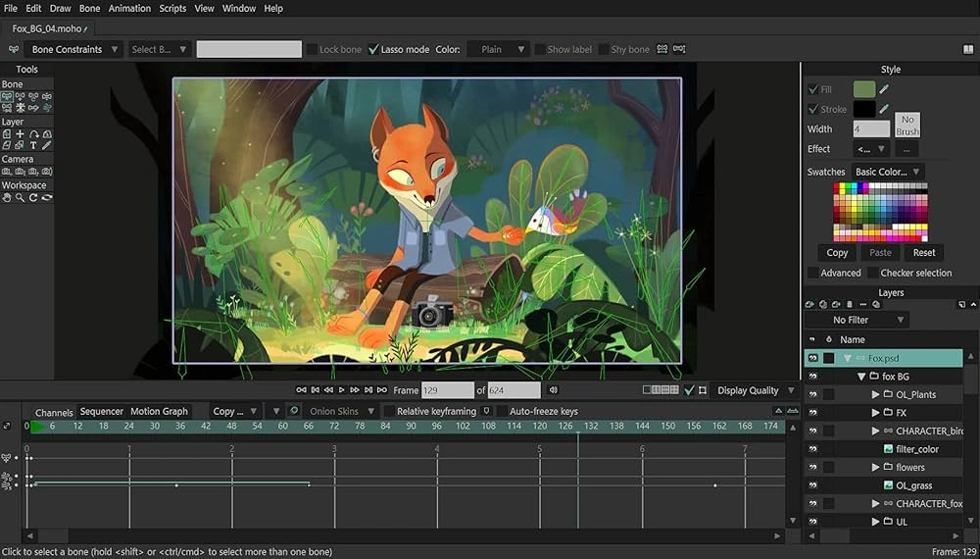Screen dimensions: 980x559
Task: Expand the CHARACTER_fox layer group
Action: (x=875, y=504)
